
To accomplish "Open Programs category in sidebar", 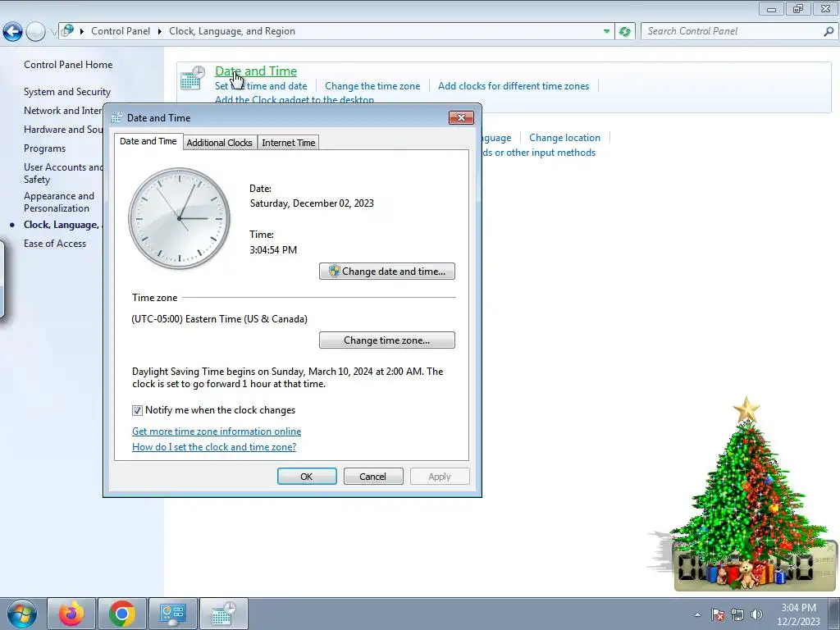I will point(44,148).
